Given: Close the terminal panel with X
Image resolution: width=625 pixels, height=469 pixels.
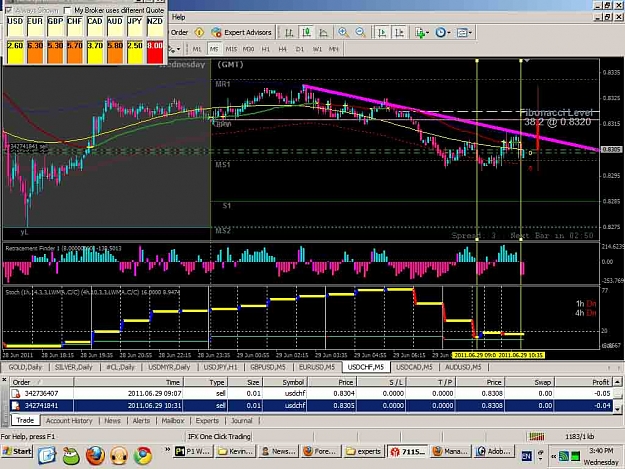Looking at the screenshot, I should pyautogui.click(x=4, y=380).
